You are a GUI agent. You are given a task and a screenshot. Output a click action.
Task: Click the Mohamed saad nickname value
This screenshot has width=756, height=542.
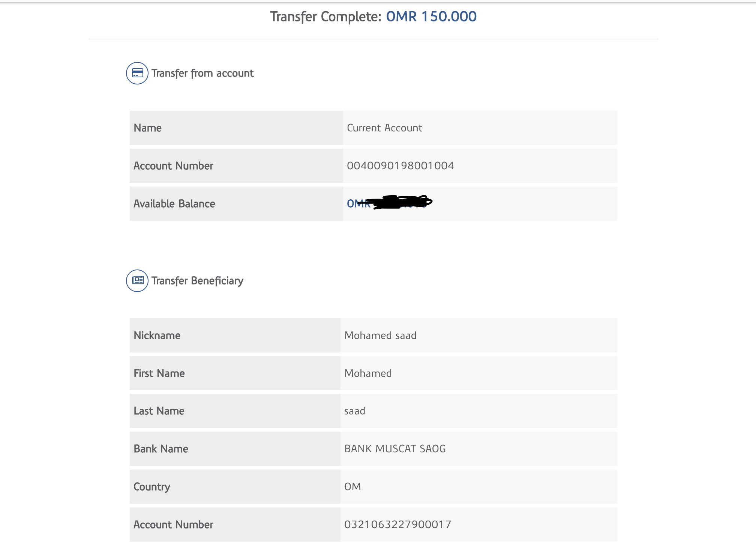[x=380, y=336]
